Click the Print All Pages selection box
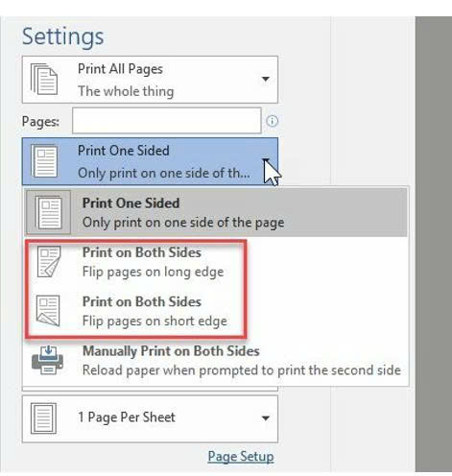This screenshot has height=476, width=452. [150, 80]
